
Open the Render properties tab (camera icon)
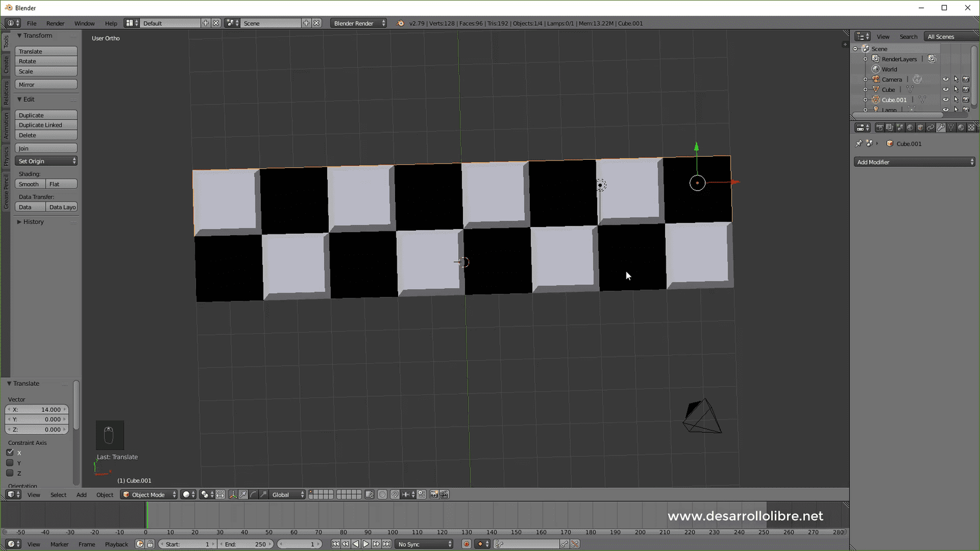tap(880, 127)
